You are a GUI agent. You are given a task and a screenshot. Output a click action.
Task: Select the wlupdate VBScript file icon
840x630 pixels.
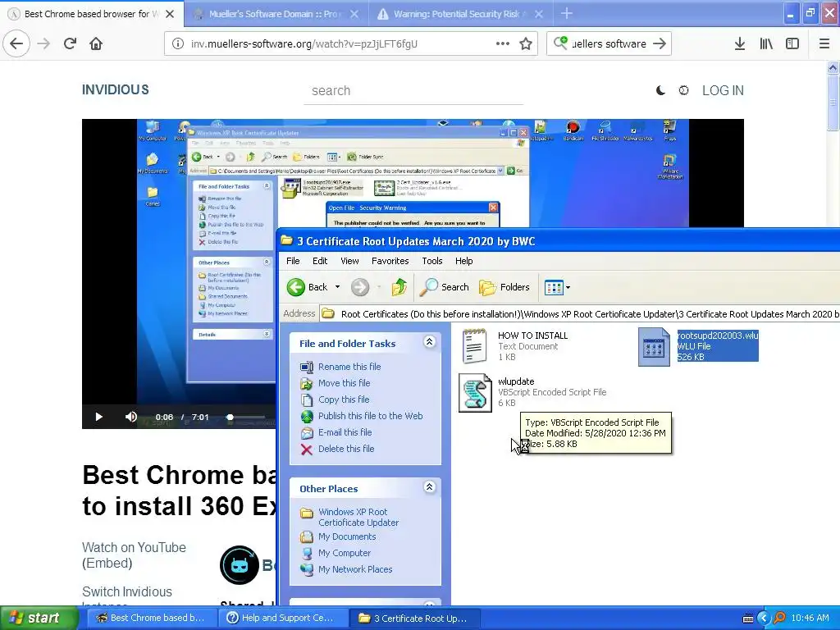pyautogui.click(x=475, y=393)
